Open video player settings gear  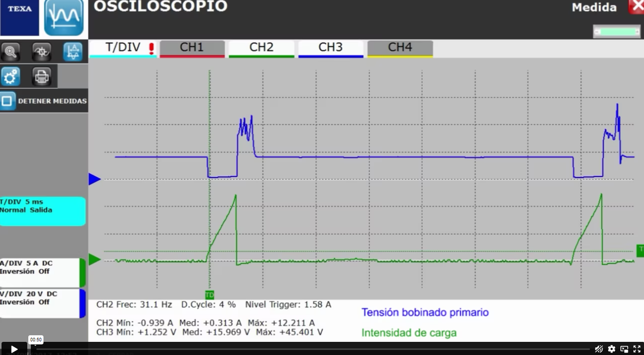coord(612,349)
